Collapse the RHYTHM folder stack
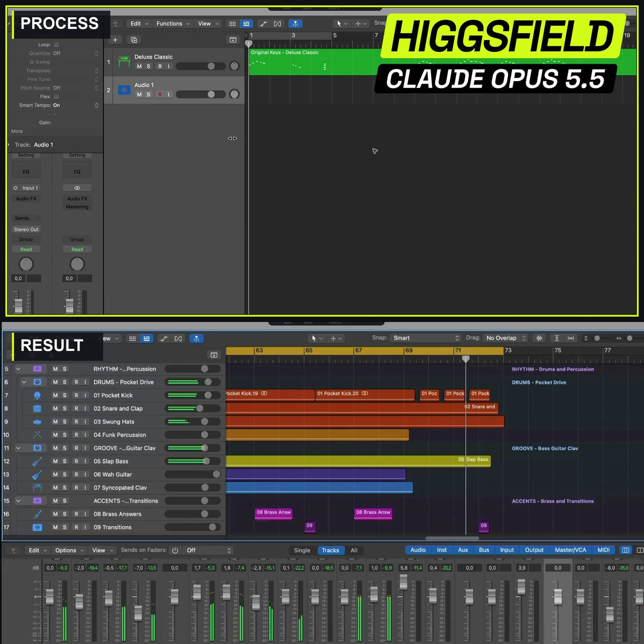Viewport: 644px width, 644px height. [x=18, y=369]
